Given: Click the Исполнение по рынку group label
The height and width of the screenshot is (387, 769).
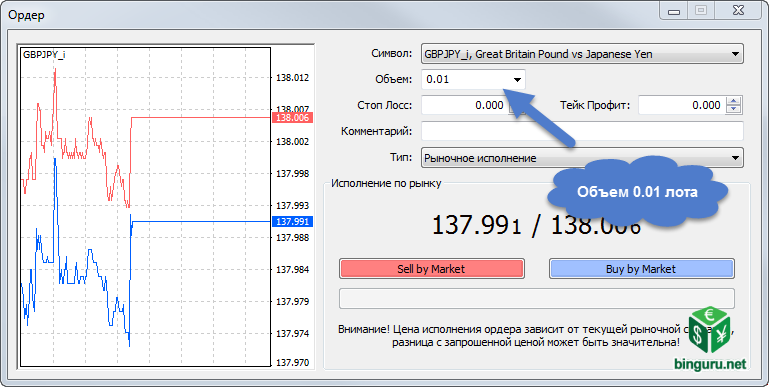Looking at the screenshot, I should point(386,183).
